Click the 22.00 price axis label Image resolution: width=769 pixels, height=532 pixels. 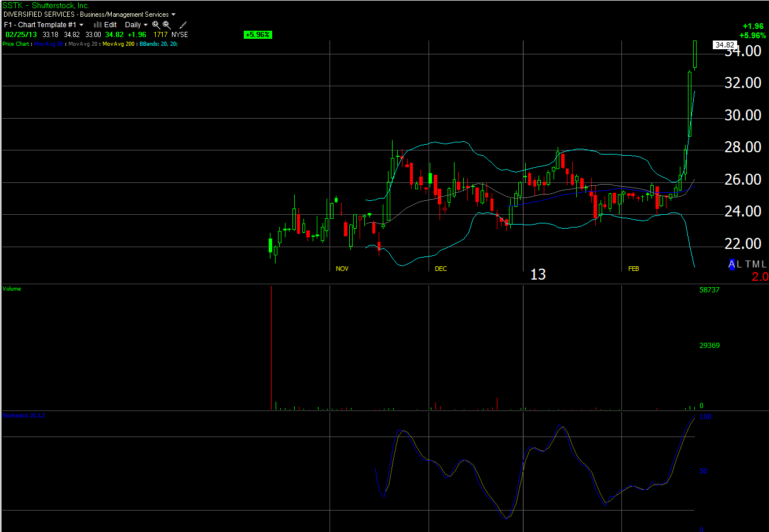743,244
